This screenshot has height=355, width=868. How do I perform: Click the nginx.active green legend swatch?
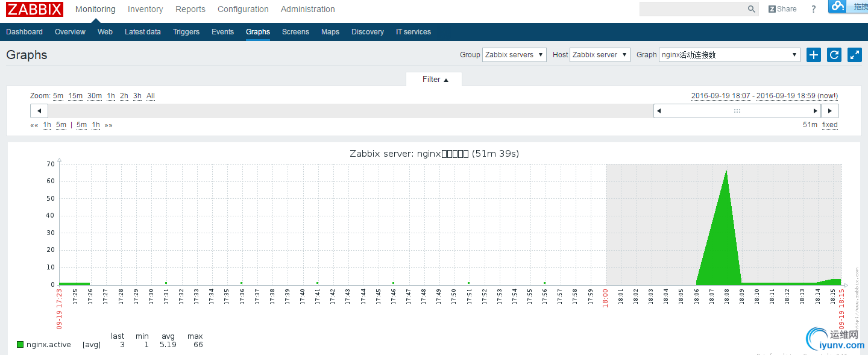(x=20, y=345)
